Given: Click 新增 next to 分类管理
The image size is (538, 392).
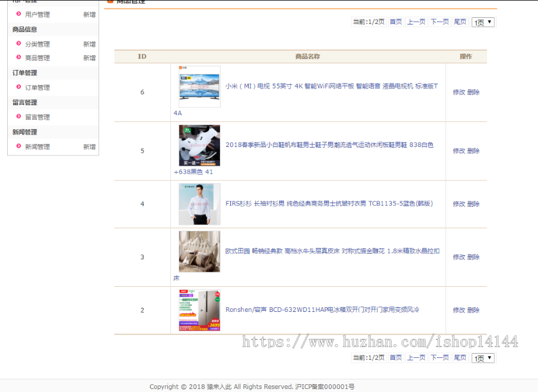Looking at the screenshot, I should pos(88,44).
